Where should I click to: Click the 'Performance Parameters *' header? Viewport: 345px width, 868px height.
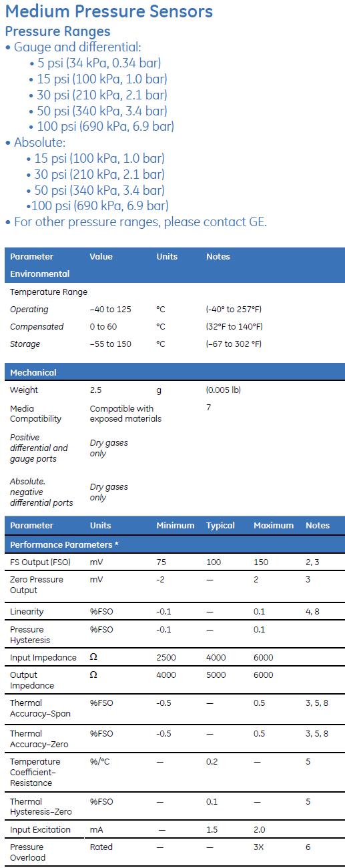pos(64,544)
